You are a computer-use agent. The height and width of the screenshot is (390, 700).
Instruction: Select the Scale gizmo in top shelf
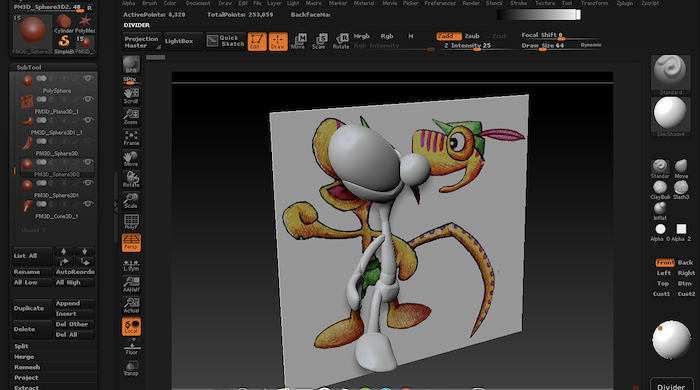click(319, 41)
